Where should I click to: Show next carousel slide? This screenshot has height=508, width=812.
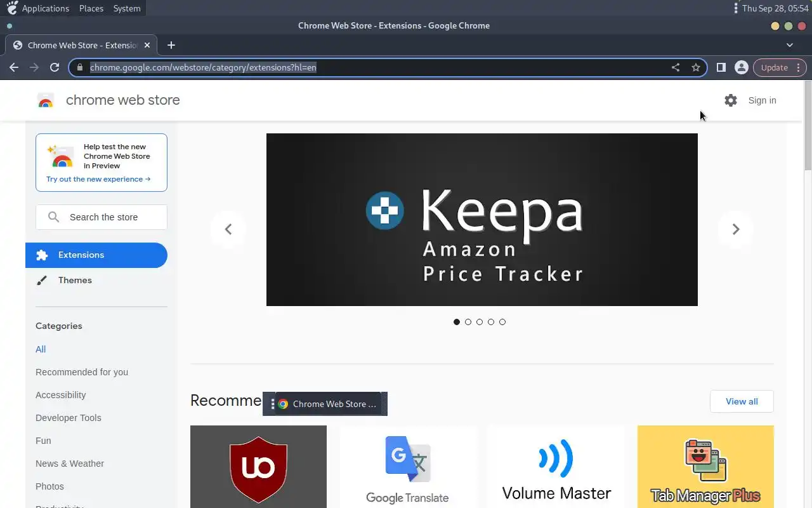pos(736,229)
